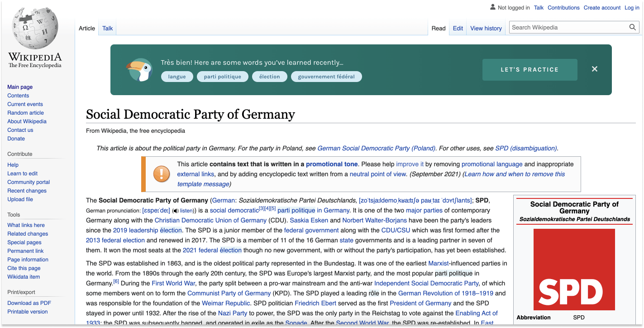Click 'Learn how and when to remove this template message'
This screenshot has height=328, width=644.
click(x=371, y=179)
